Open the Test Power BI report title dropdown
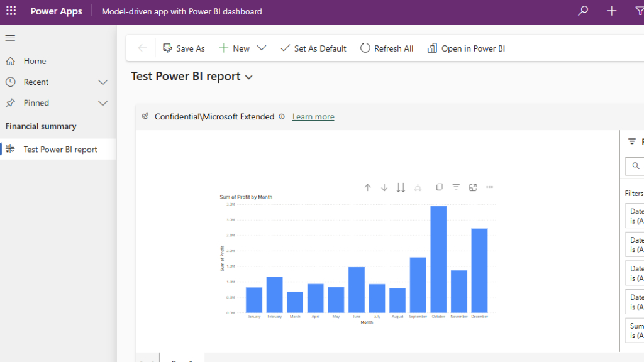 (x=249, y=77)
